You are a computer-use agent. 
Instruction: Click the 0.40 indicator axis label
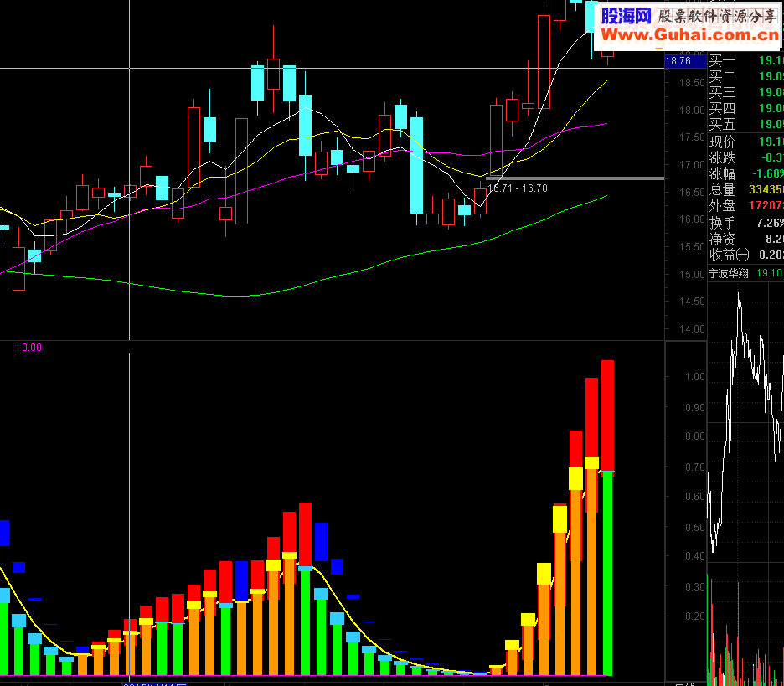tap(695, 556)
